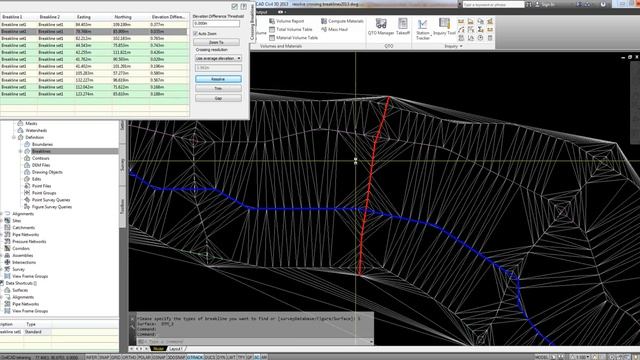Click the Mass Haul icon
The image size is (640, 360).
click(324, 29)
